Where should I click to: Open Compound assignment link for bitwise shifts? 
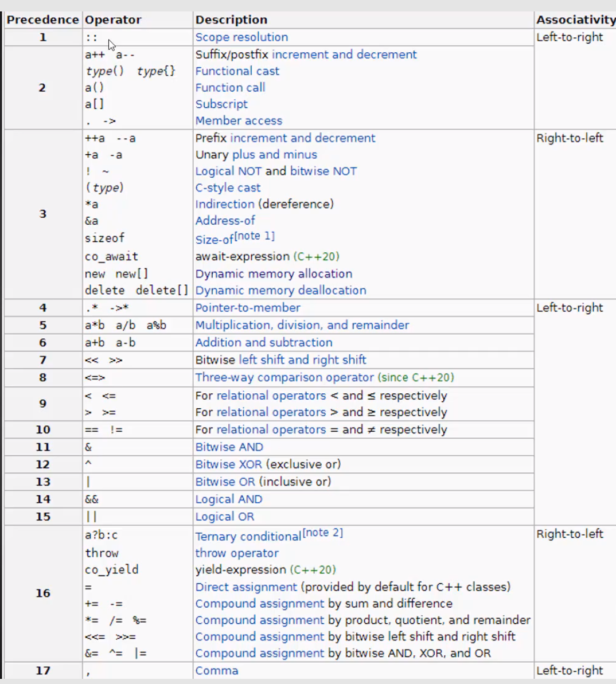(x=260, y=638)
